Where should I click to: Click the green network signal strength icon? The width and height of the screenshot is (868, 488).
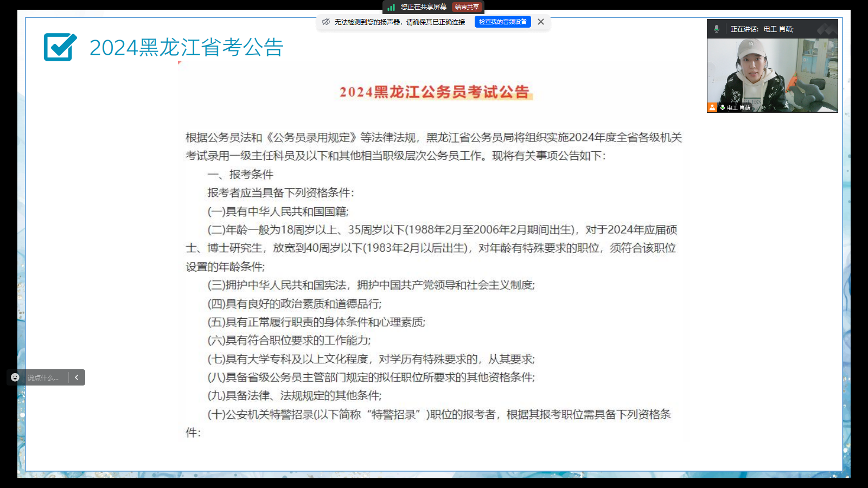391,7
